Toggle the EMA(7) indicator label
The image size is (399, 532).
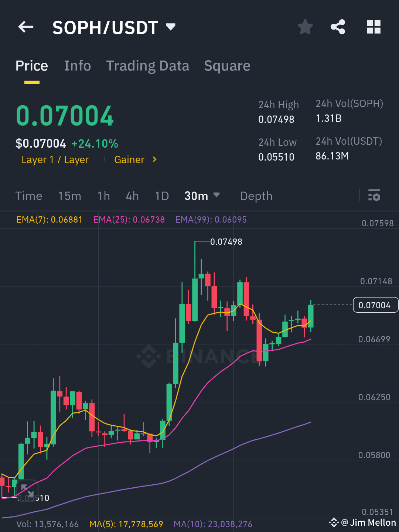point(49,219)
